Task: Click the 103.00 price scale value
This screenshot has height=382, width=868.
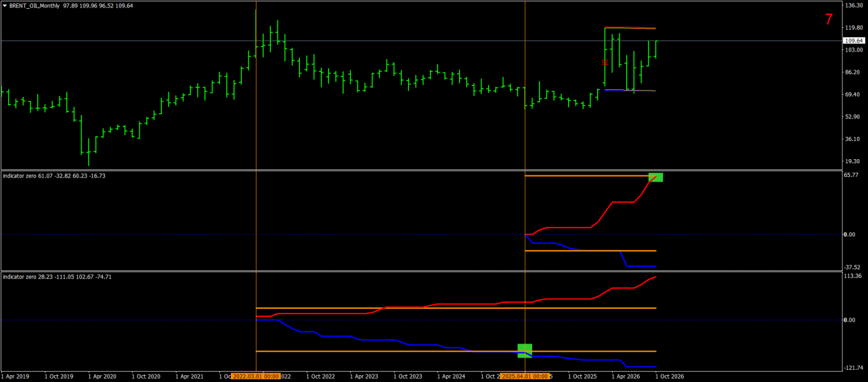Action: [854, 50]
